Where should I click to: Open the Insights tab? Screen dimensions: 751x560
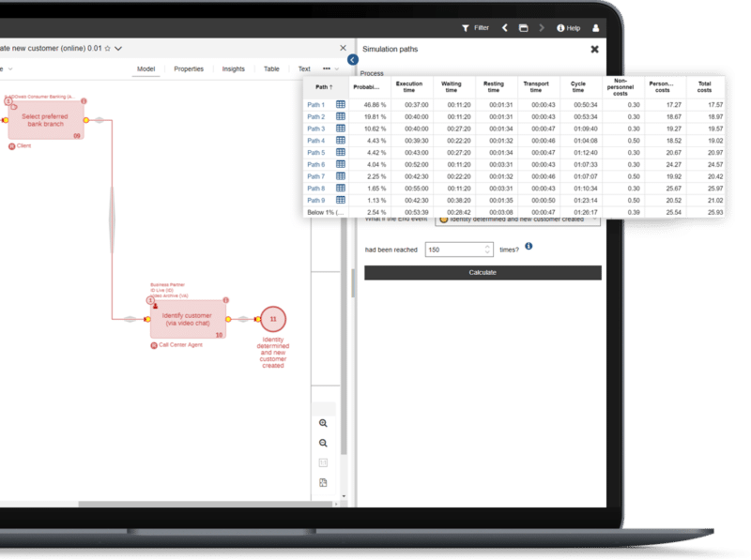[234, 68]
